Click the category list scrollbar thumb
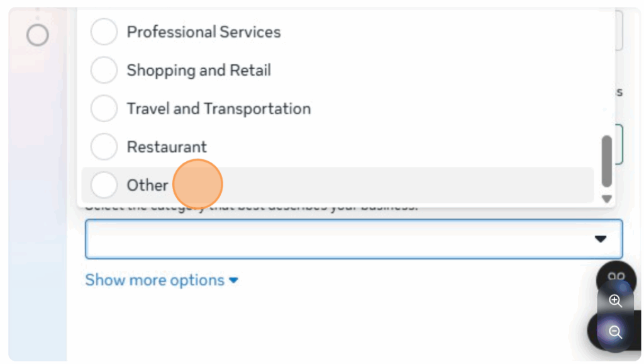Image resolution: width=644 pixels, height=364 pixels. click(607, 161)
